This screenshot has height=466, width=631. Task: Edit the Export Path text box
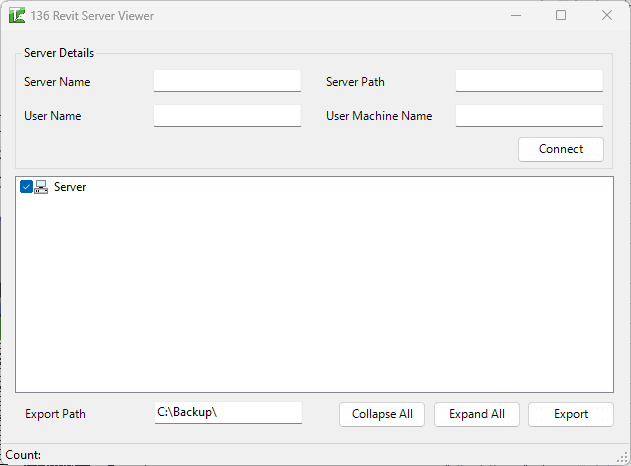tap(228, 413)
